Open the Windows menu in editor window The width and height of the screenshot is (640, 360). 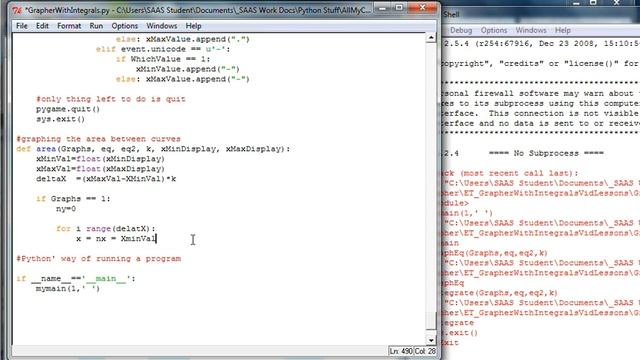tap(162, 26)
